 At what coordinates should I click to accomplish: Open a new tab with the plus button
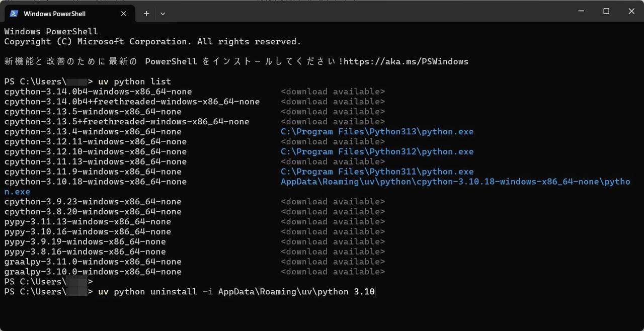tap(146, 14)
